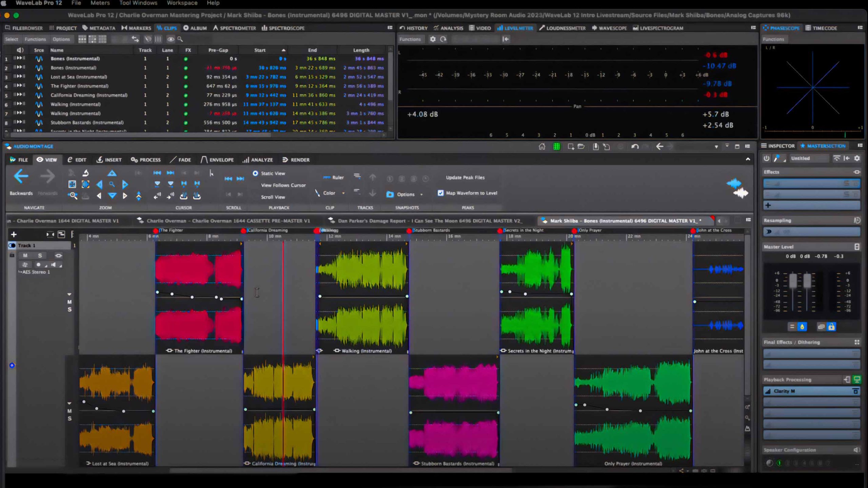
Task: Add a new track with plus icon
Action: tap(14, 235)
